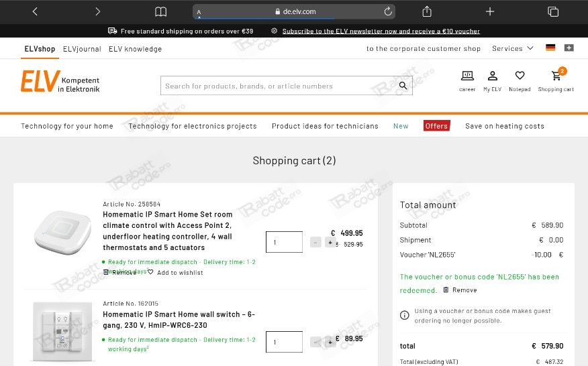Click the magnifier search icon
The width and height of the screenshot is (588, 366).
[x=403, y=86]
